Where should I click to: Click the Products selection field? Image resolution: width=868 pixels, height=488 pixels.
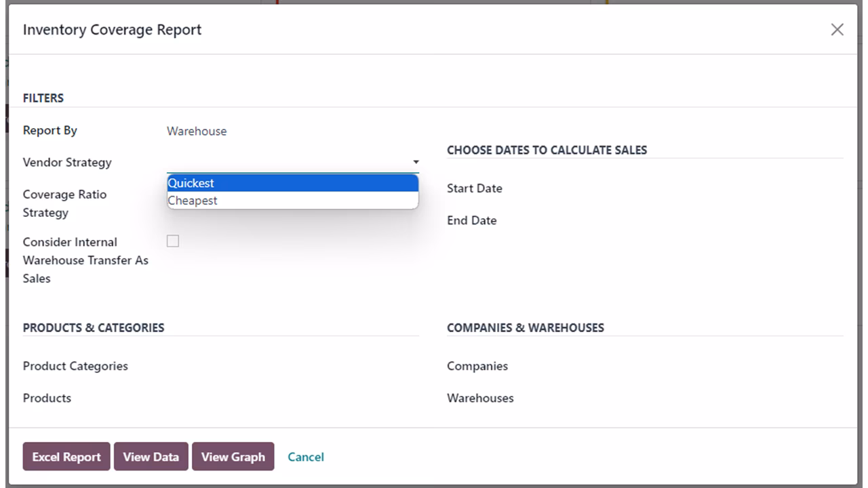click(293, 398)
